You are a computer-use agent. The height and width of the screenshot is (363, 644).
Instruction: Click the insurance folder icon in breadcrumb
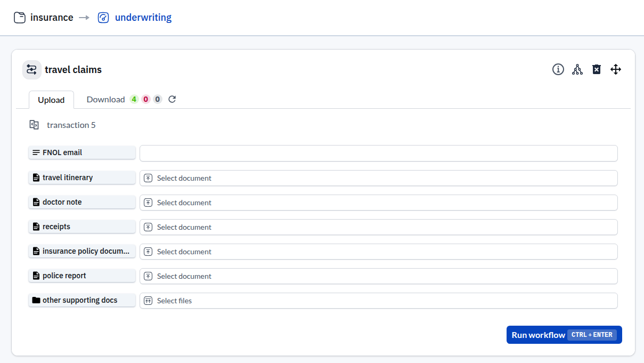tap(20, 18)
